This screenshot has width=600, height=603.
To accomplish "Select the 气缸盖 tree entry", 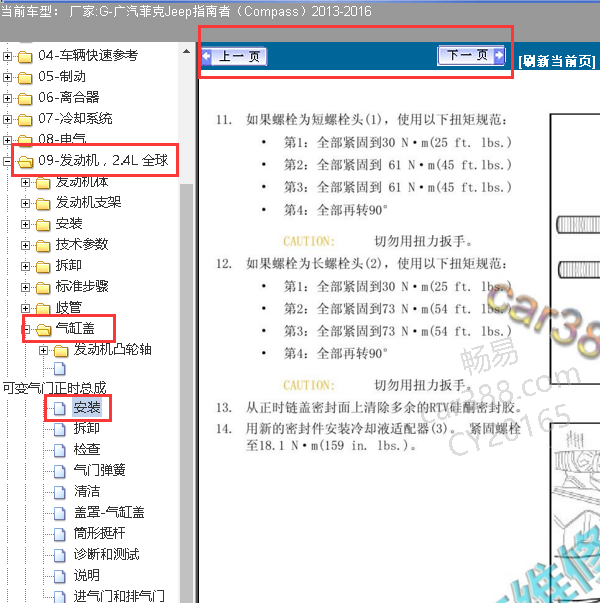I will [x=75, y=328].
